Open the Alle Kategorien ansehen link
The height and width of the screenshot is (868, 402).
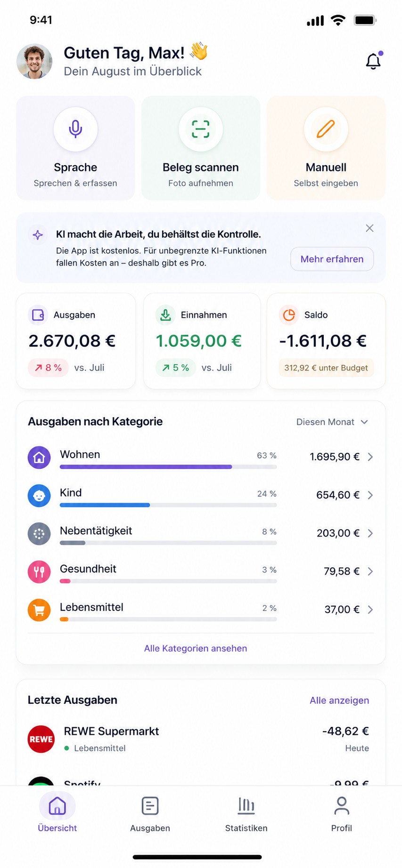coord(196,648)
